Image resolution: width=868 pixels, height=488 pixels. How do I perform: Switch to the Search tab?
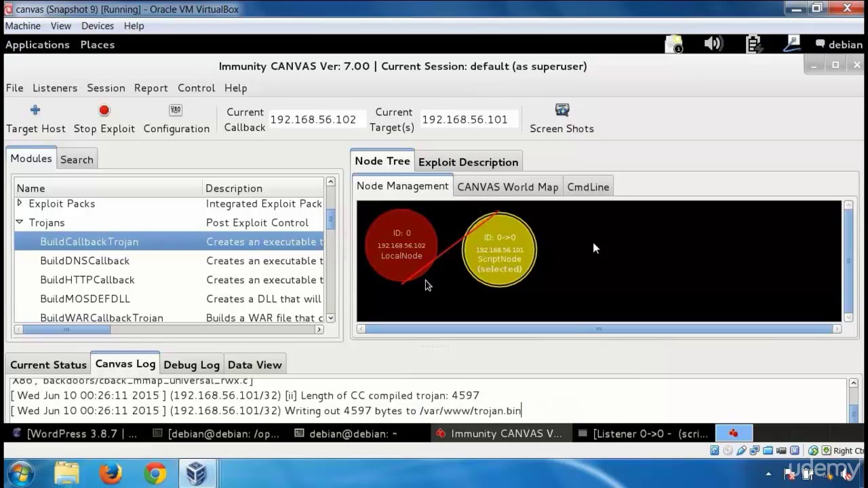[x=77, y=160]
